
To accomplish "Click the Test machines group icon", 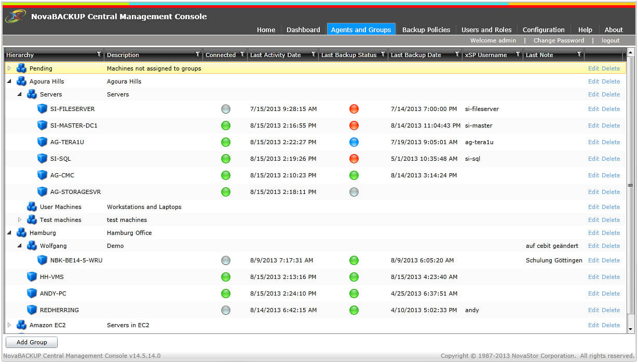I will tap(32, 219).
